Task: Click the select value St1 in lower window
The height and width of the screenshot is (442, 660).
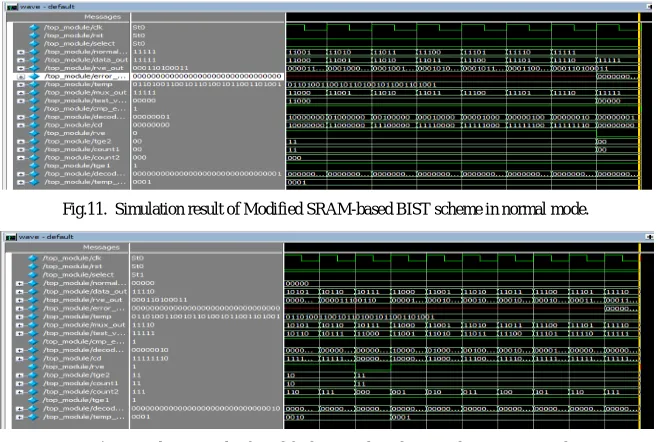Action: pos(138,274)
